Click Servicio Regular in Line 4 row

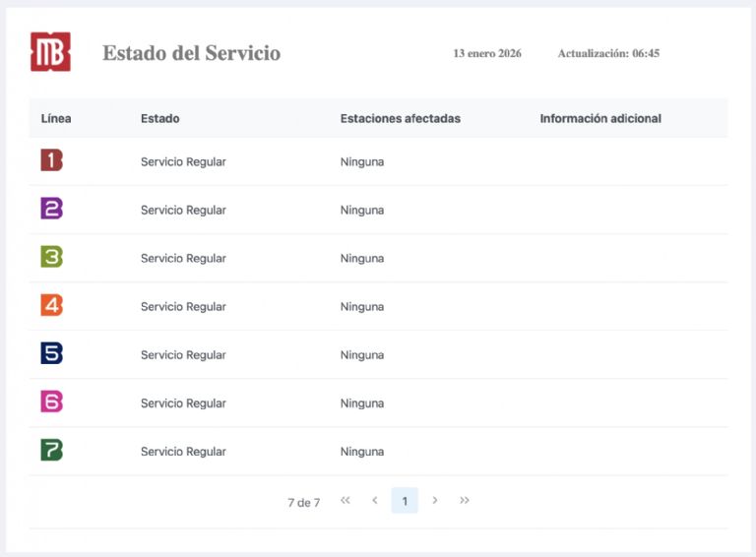coord(183,307)
